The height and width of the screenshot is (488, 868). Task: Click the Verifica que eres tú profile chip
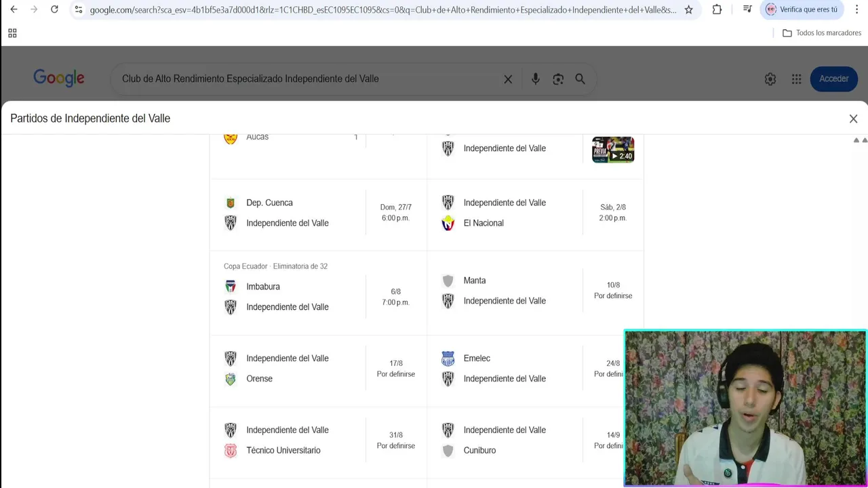coord(802,9)
